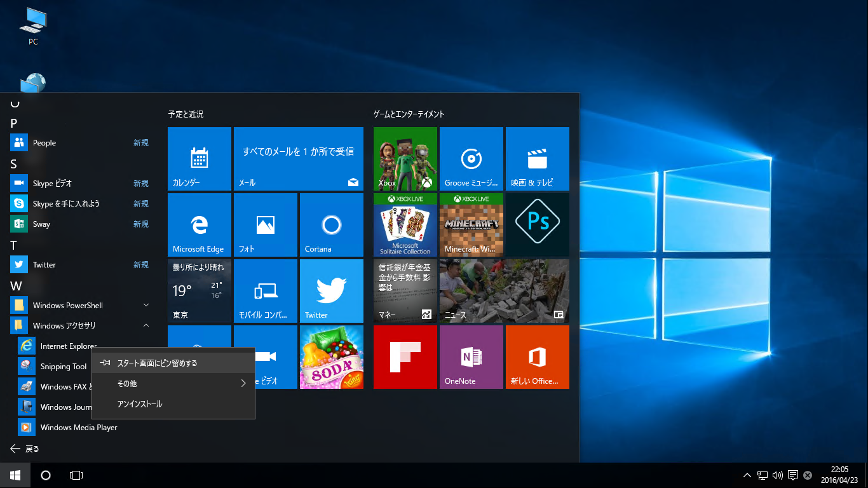
Task: Launch the Minecraft tile
Action: (x=471, y=225)
